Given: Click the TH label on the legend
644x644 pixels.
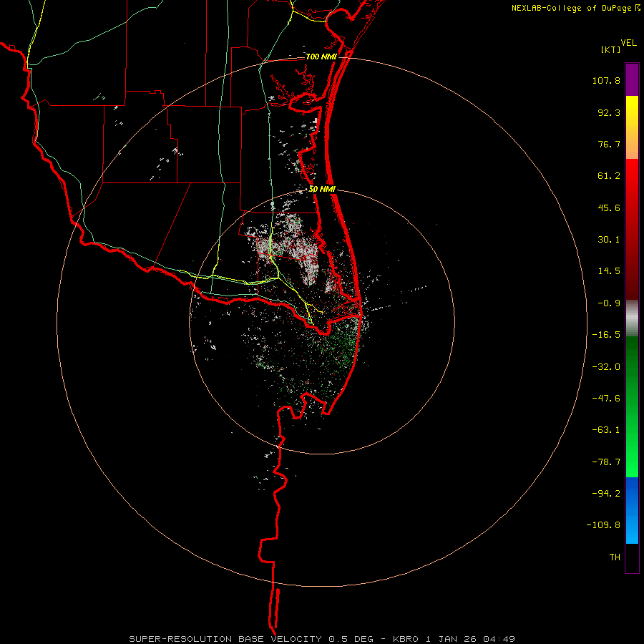Looking at the screenshot, I should (615, 557).
